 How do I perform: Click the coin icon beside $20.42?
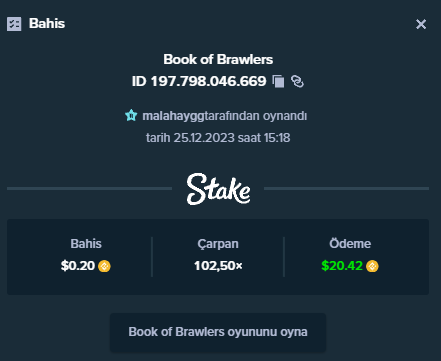pyautogui.click(x=372, y=266)
